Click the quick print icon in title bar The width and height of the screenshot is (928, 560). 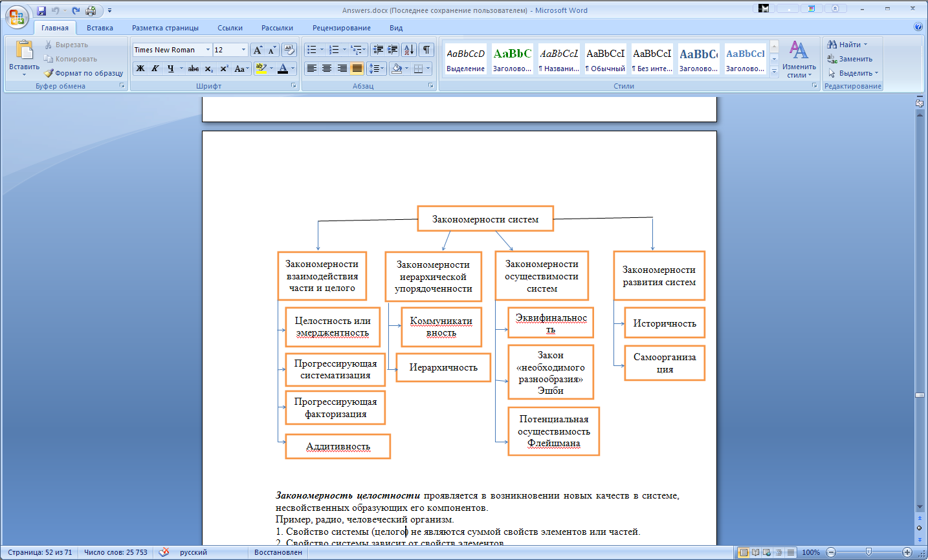click(x=91, y=10)
